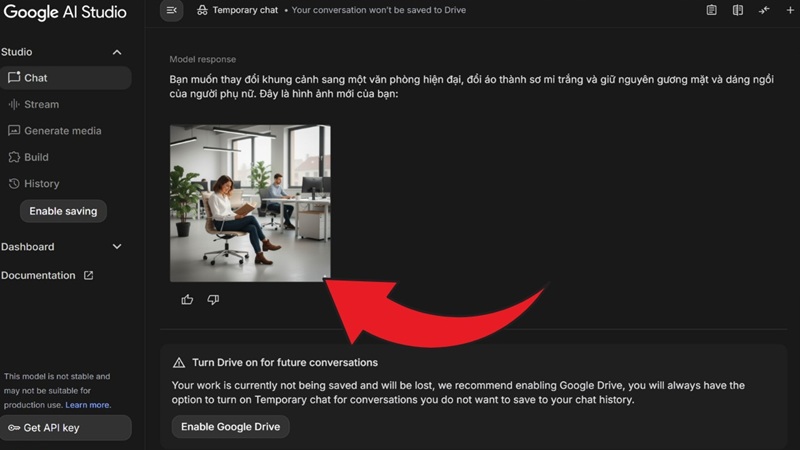Expand the Dashboard section chevron
Screen dimensions: 800x450
pyautogui.click(x=117, y=246)
